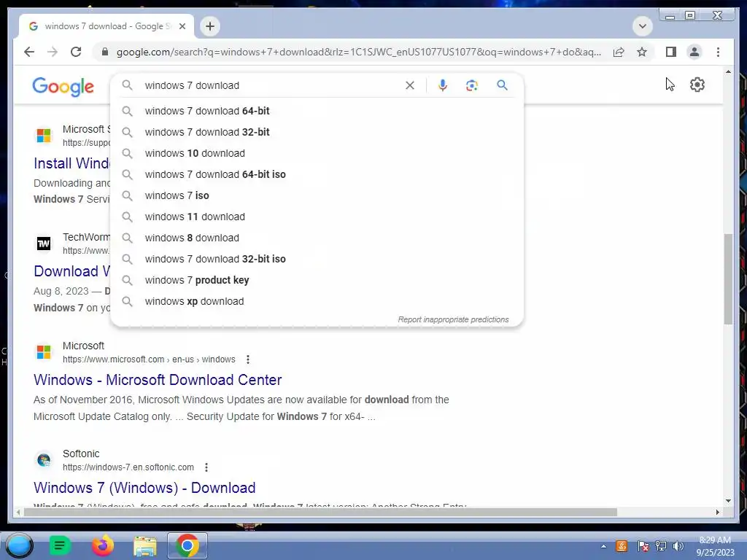
Task: Choose 'windows xp download' suggestion
Action: 317,301
